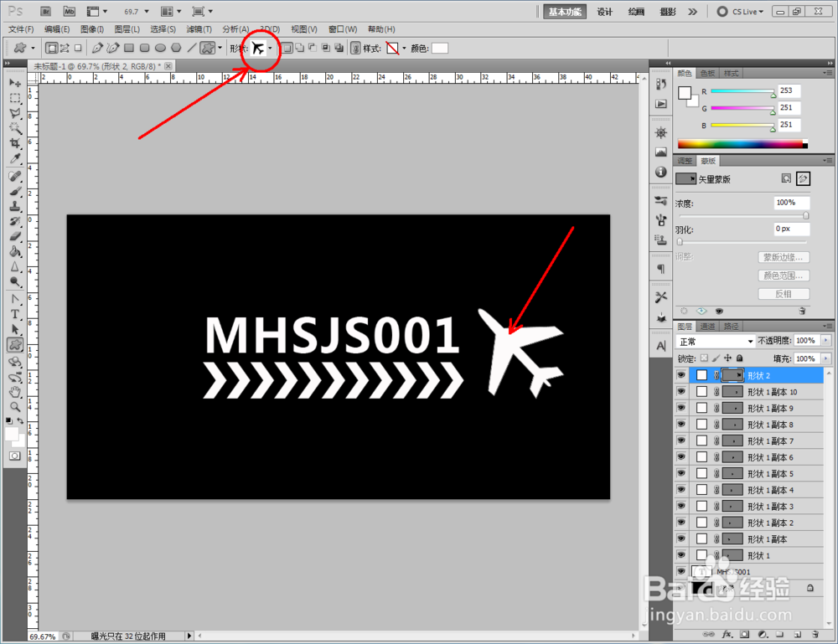Select the Eyedropper tool
This screenshot has width=838, height=644.
(15, 158)
